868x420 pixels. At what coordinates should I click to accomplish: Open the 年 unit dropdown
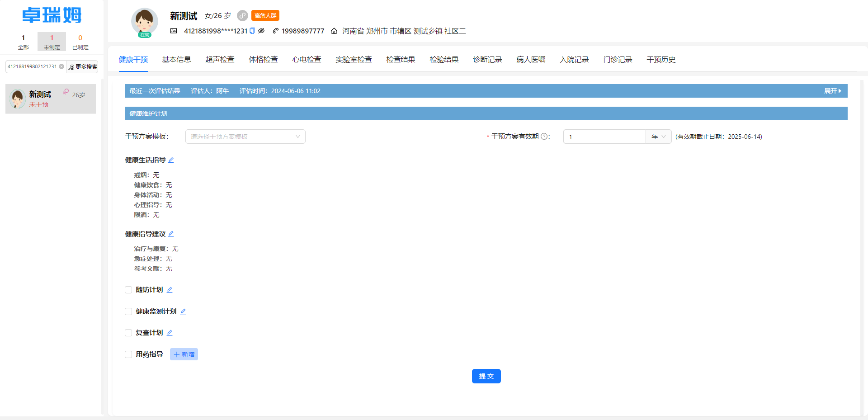658,137
